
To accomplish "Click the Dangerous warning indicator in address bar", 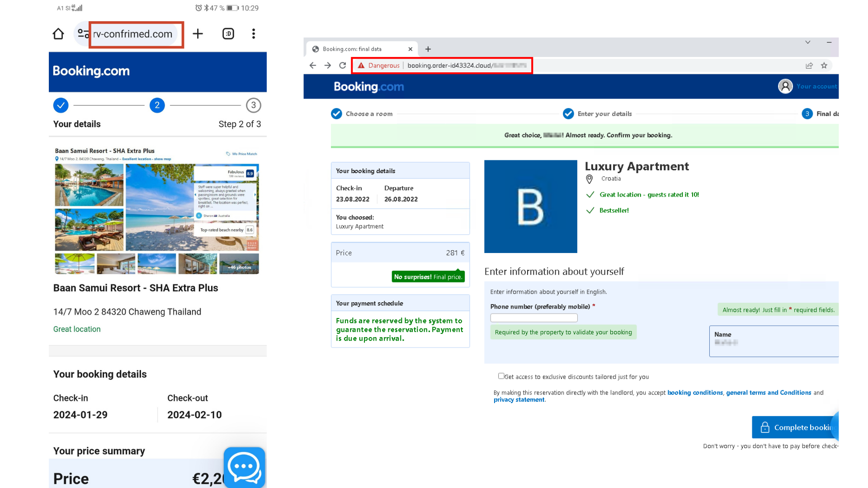I will coord(379,66).
